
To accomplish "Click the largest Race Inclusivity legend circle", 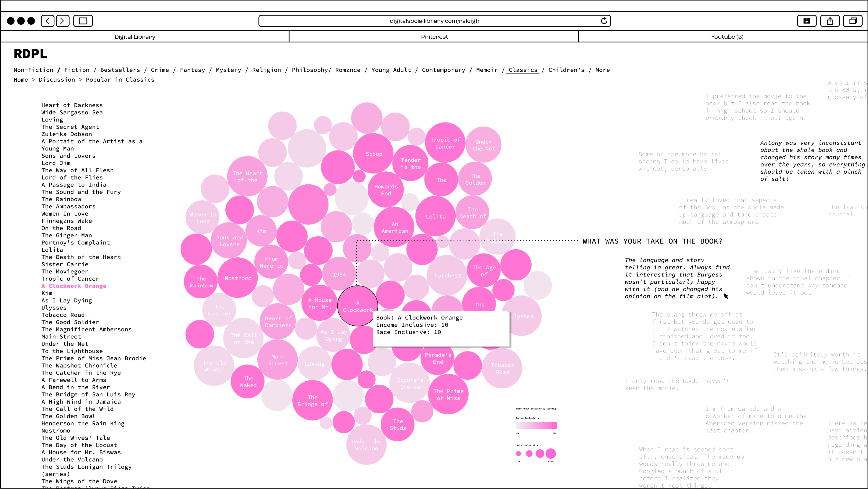I will (550, 453).
